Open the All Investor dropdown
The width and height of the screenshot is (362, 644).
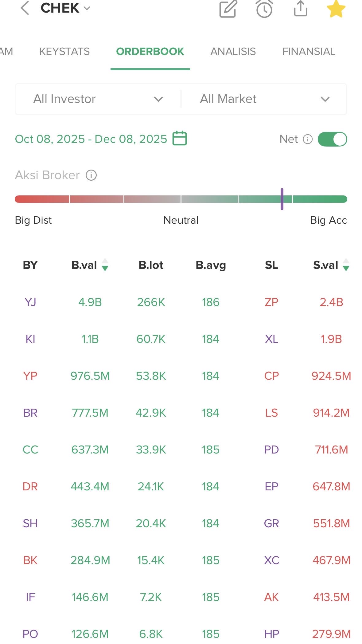click(98, 99)
